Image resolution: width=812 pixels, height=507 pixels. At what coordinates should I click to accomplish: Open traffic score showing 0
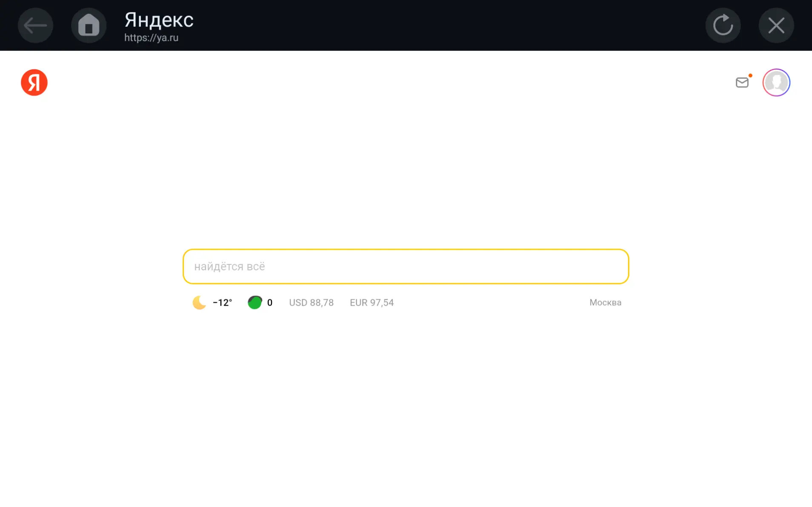point(270,303)
